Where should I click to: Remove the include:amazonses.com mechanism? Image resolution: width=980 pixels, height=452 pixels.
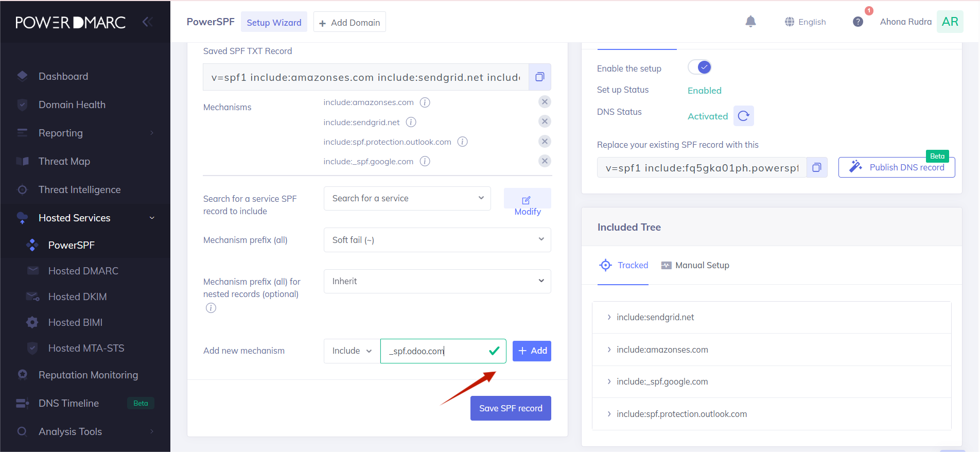544,102
